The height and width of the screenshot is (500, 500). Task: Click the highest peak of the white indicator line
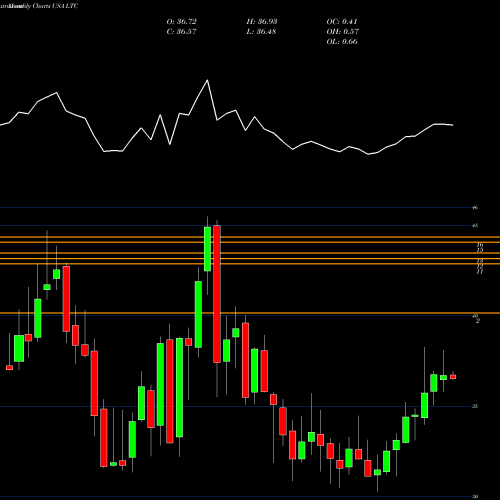point(207,80)
